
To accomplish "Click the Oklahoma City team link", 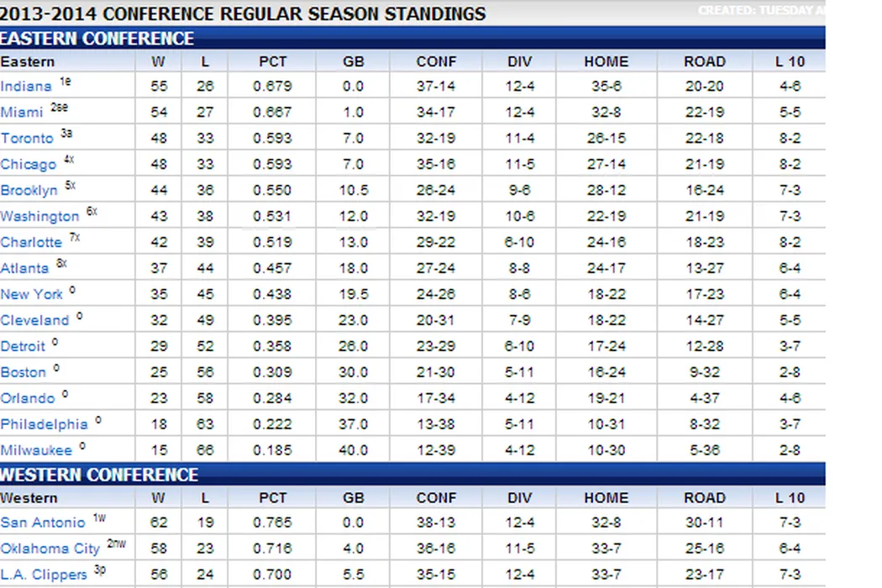I will [50, 549].
